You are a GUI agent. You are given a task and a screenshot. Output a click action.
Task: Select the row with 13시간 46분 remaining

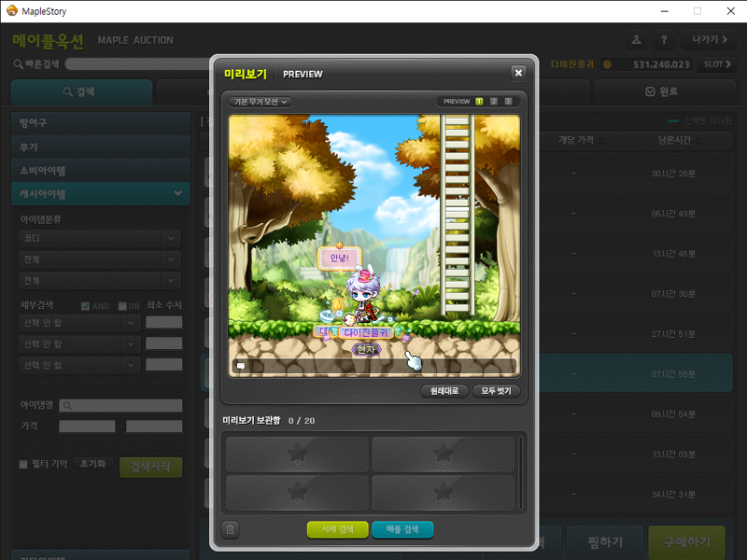click(636, 253)
